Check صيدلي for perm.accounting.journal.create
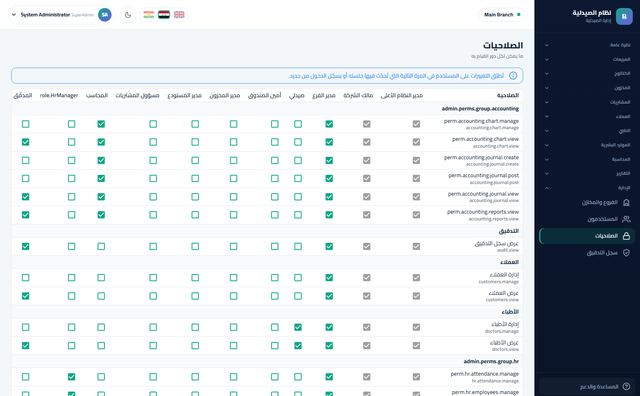The image size is (640, 396). (298, 160)
